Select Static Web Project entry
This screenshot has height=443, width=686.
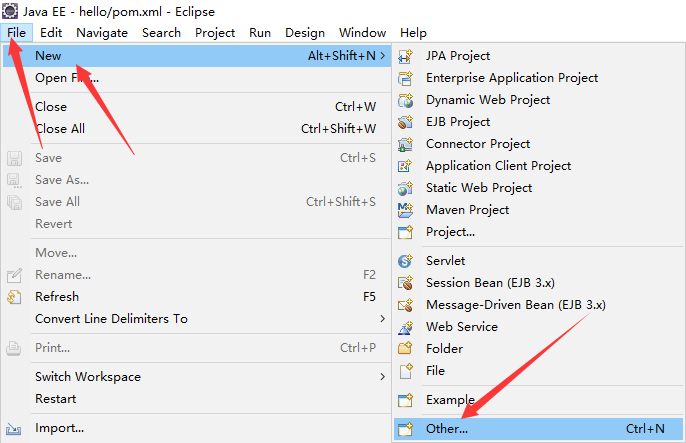(538, 188)
